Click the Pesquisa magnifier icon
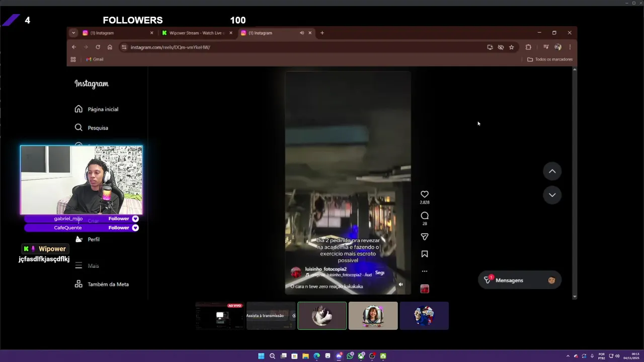Image resolution: width=644 pixels, height=362 pixels. tap(78, 128)
